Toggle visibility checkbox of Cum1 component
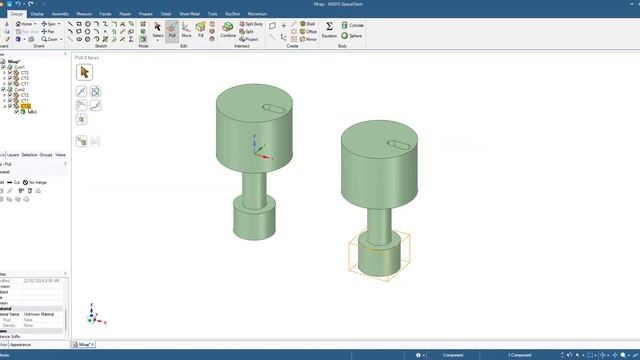This screenshot has height=360, width=640. point(4,67)
